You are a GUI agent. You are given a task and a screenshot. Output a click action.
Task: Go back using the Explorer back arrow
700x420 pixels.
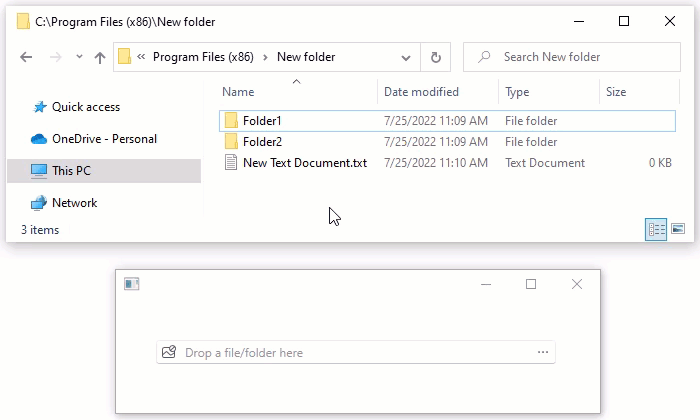click(26, 57)
